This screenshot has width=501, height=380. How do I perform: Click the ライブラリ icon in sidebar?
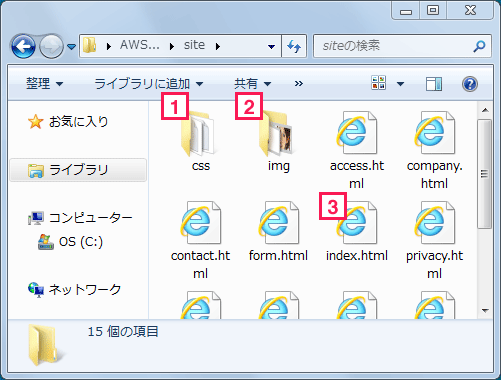pyautogui.click(x=36, y=170)
